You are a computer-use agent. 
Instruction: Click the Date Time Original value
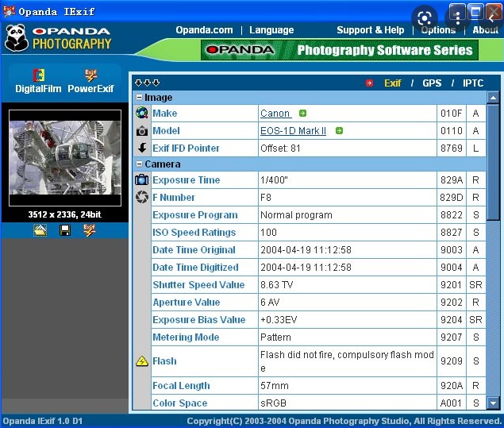coord(306,250)
